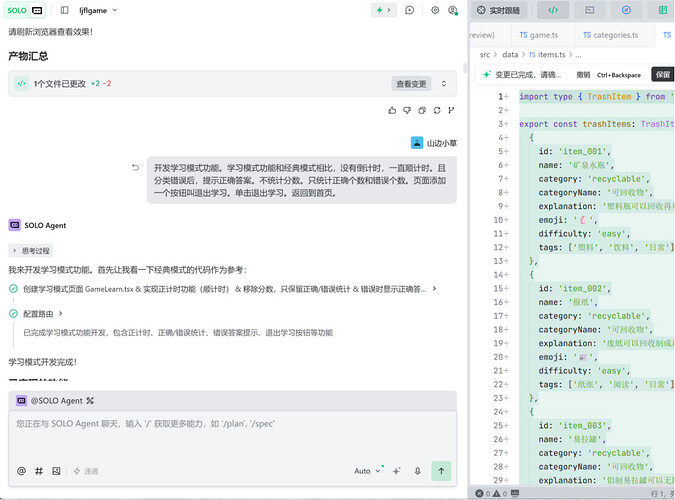Click the code file-changed icon

(x=22, y=84)
